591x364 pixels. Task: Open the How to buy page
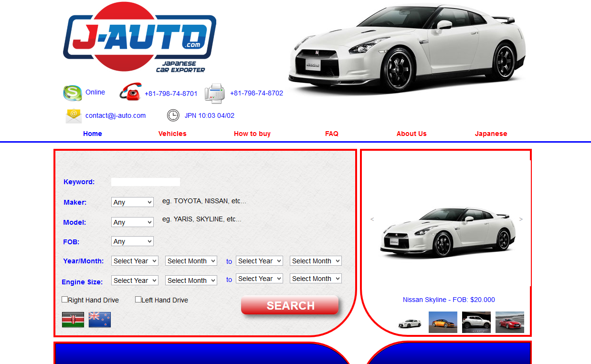(252, 134)
